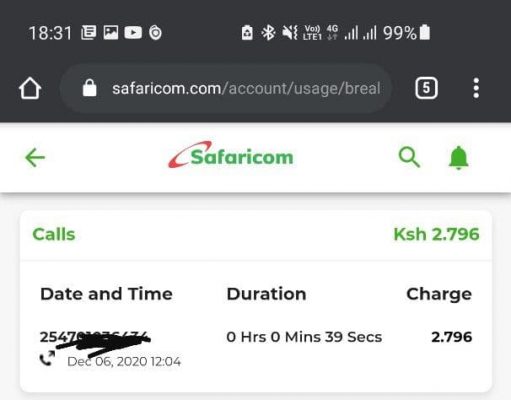Tap the browser home icon

point(30,88)
